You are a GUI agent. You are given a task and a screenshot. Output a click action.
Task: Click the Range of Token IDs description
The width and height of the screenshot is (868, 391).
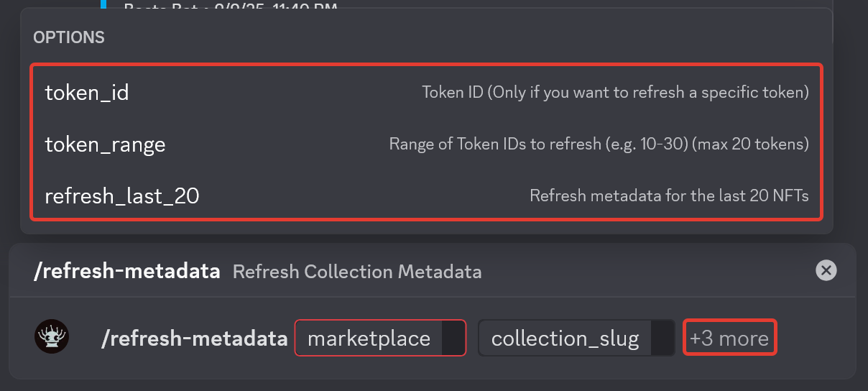pos(599,144)
